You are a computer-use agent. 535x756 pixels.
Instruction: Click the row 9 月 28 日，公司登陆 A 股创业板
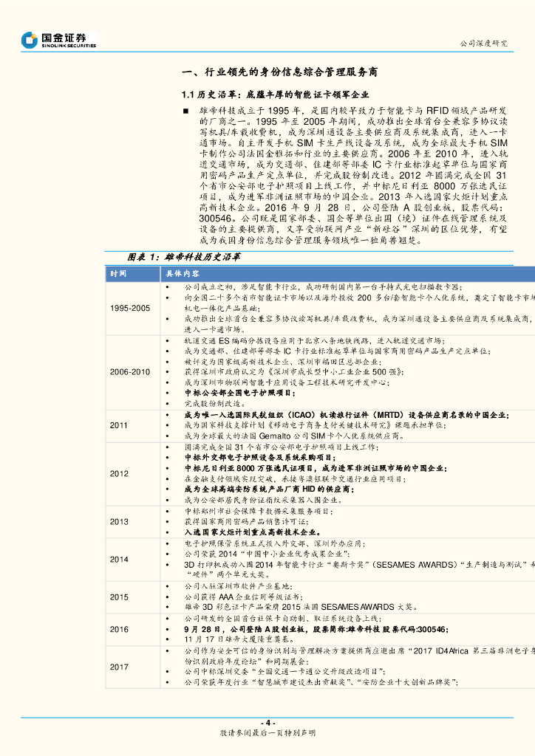[x=316, y=629]
